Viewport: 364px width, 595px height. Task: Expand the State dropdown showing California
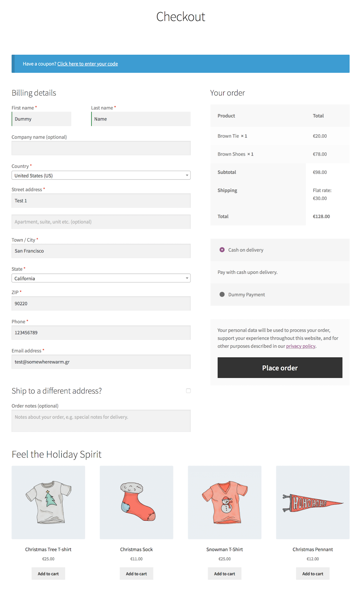101,278
